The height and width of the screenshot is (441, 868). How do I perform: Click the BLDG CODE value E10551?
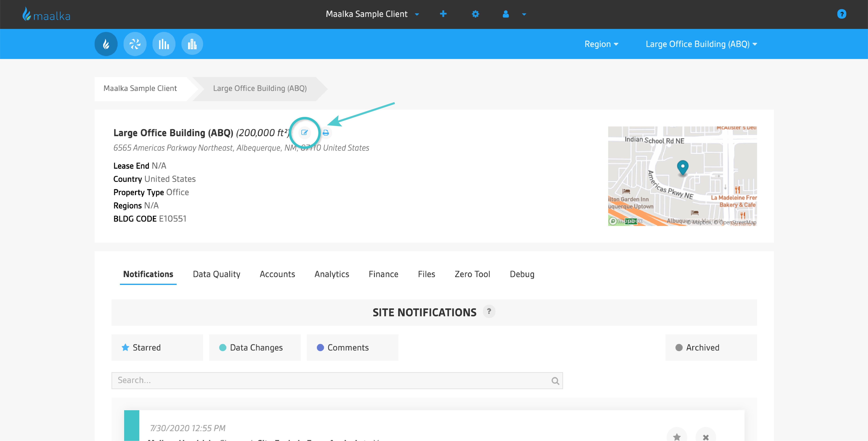click(x=173, y=219)
